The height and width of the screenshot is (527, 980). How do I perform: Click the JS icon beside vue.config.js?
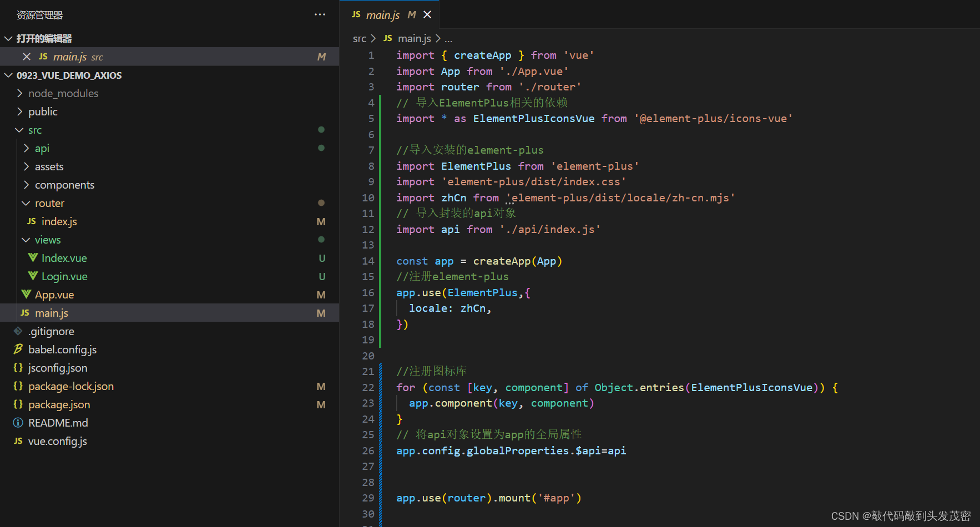[18, 441]
